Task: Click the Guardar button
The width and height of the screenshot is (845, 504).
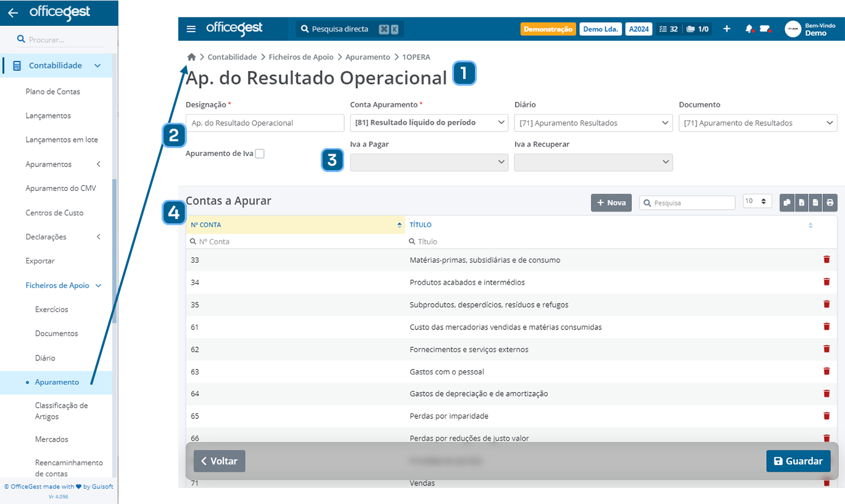Action: point(798,461)
